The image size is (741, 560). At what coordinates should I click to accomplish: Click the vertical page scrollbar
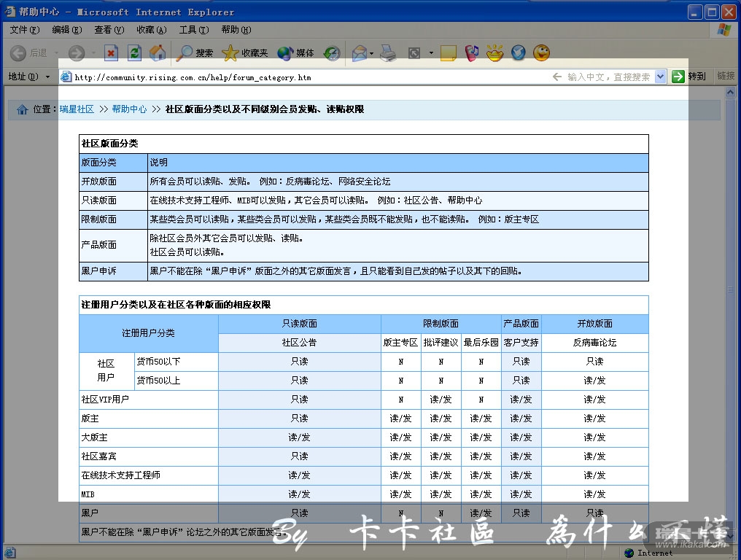click(730, 292)
